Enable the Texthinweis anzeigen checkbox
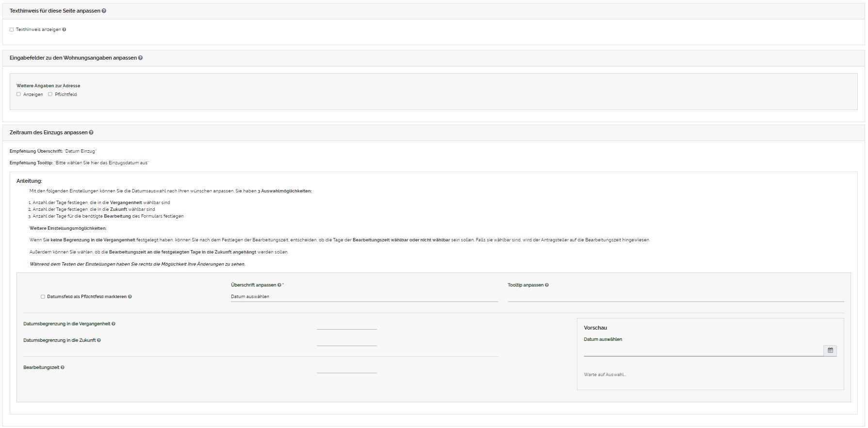This screenshot has width=868, height=428. (x=12, y=30)
